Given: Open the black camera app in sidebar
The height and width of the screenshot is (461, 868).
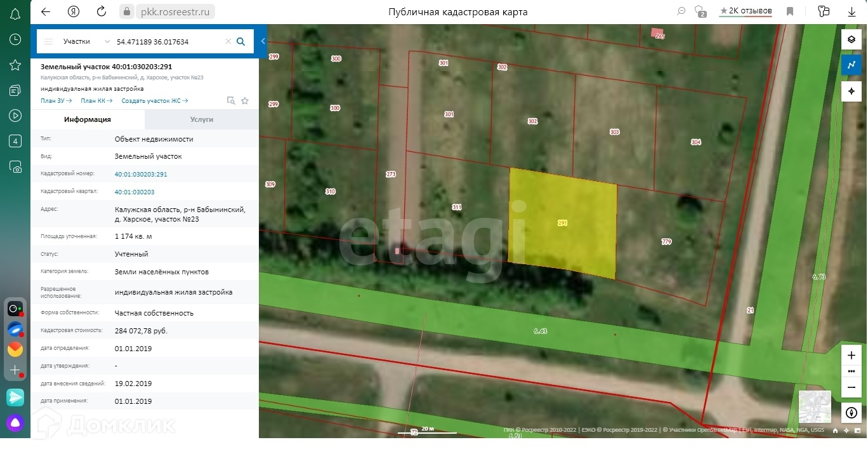Looking at the screenshot, I should [15, 309].
